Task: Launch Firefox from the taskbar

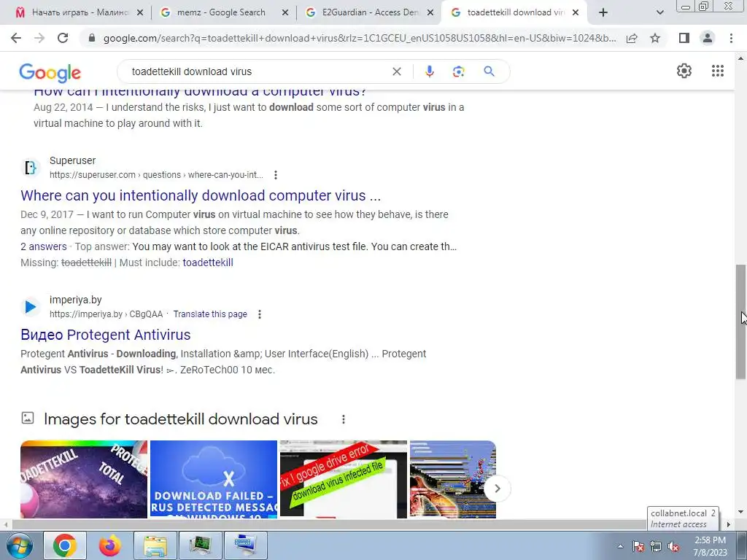Action: (x=109, y=545)
